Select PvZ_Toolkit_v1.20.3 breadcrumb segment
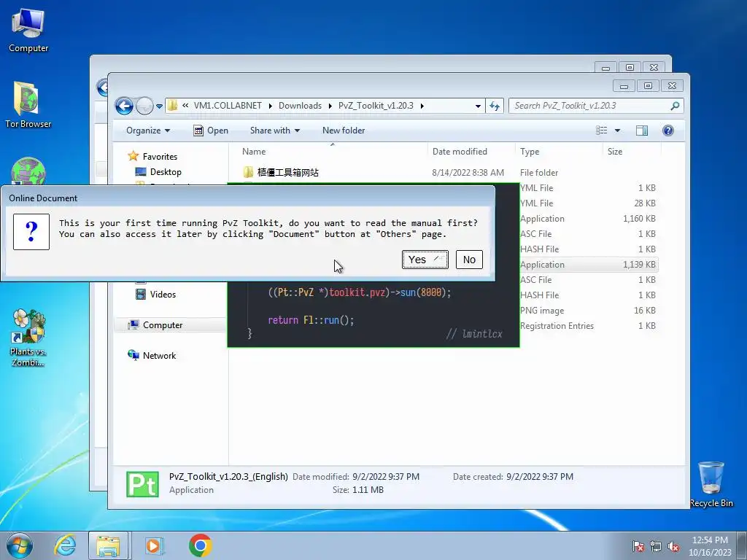Viewport: 747px width, 560px height. (376, 106)
